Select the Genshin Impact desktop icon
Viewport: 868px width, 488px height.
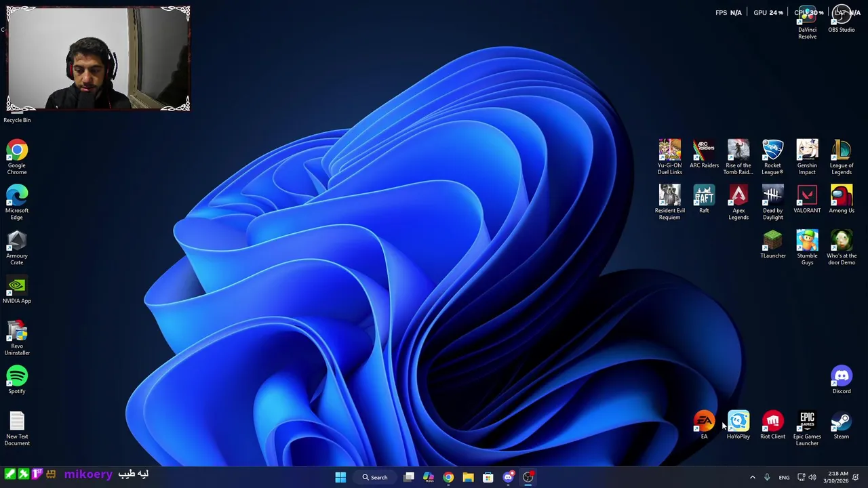point(807,157)
